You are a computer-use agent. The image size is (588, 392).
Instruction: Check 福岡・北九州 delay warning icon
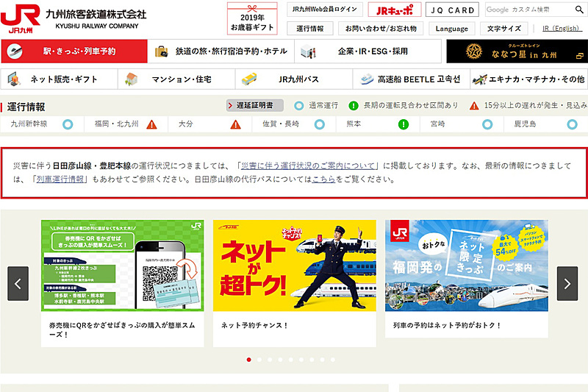click(152, 124)
